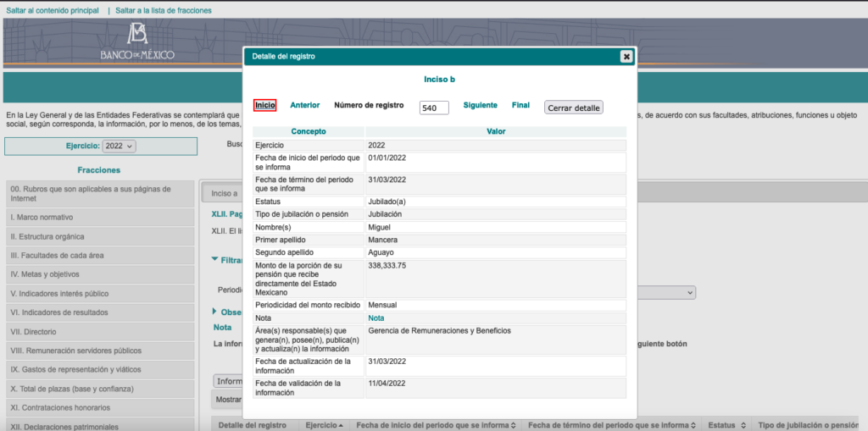The height and width of the screenshot is (431, 868).
Task: Open fraction XI. Contrataciones honorarios
Action: [x=100, y=408]
